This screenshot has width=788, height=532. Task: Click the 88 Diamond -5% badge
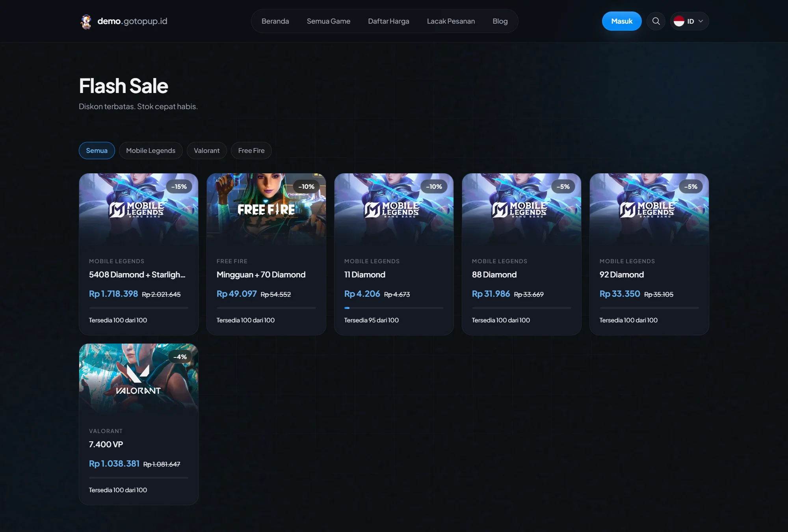pos(563,187)
